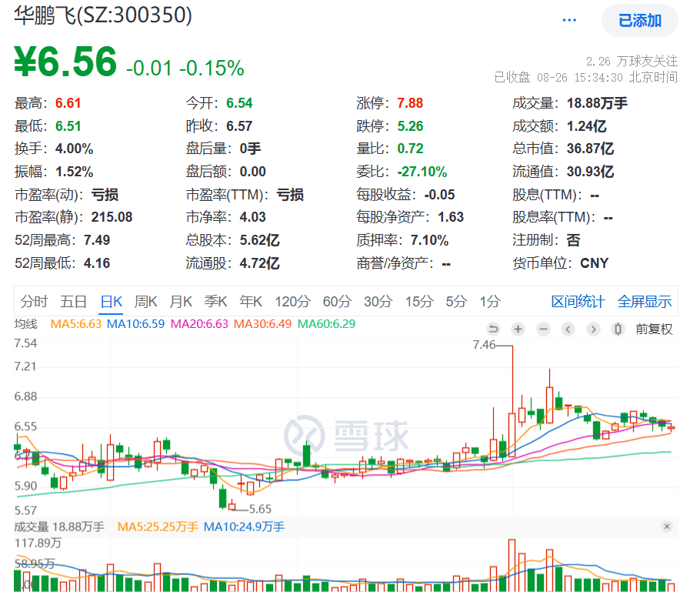Click the 成交量 18.88万手 panel label
This screenshot has width=700, height=592.
click(59, 527)
